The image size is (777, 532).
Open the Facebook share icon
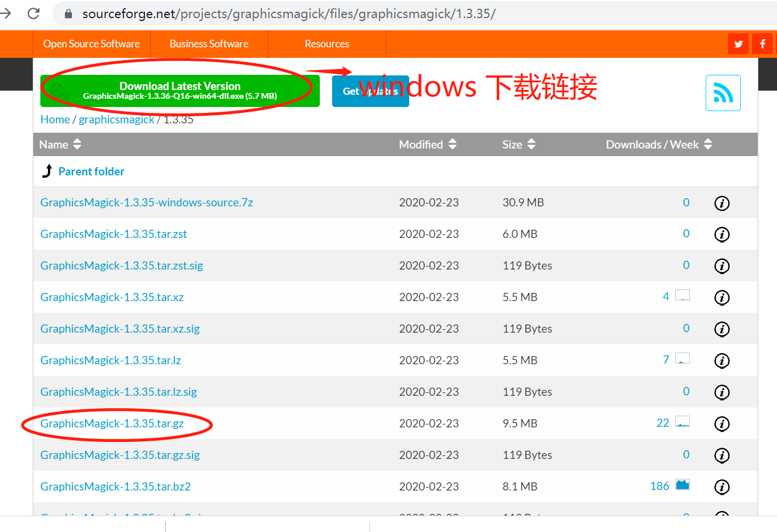(x=762, y=44)
